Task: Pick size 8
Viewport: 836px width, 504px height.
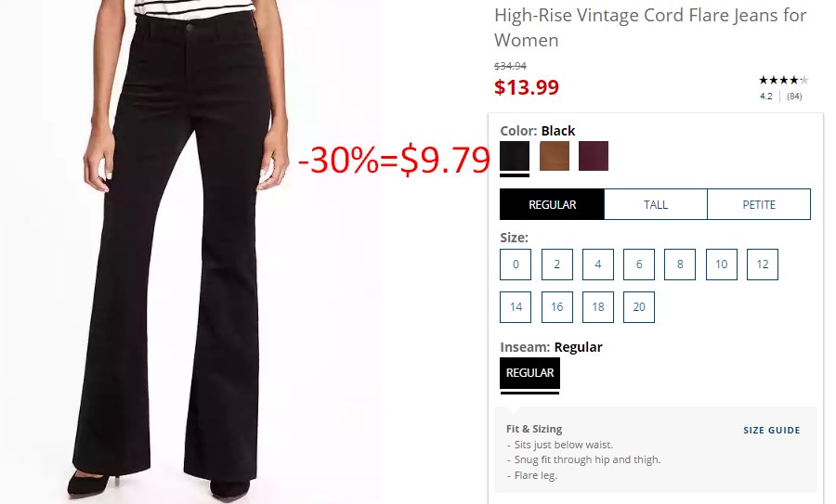Action: coord(680,265)
